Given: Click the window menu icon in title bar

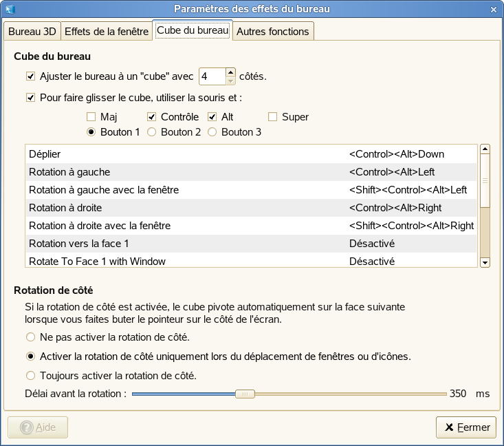Looking at the screenshot, I should pos(10,9).
